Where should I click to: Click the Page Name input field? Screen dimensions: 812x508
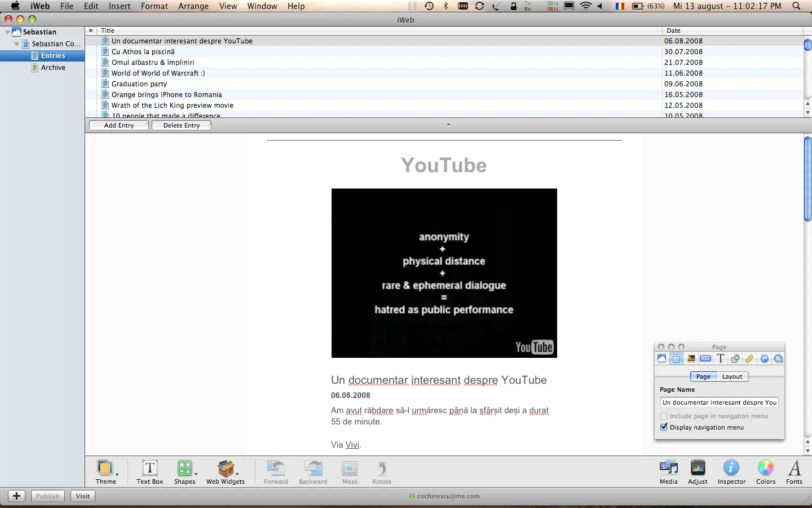[x=720, y=402]
